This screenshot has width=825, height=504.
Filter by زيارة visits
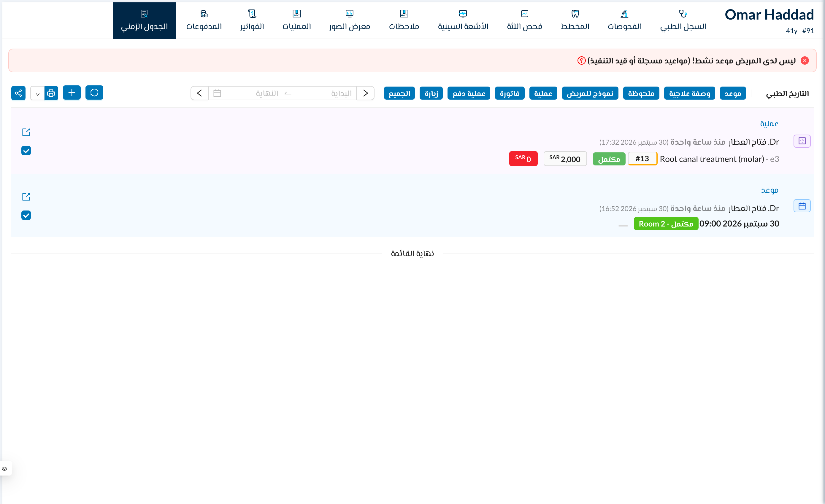[431, 93]
